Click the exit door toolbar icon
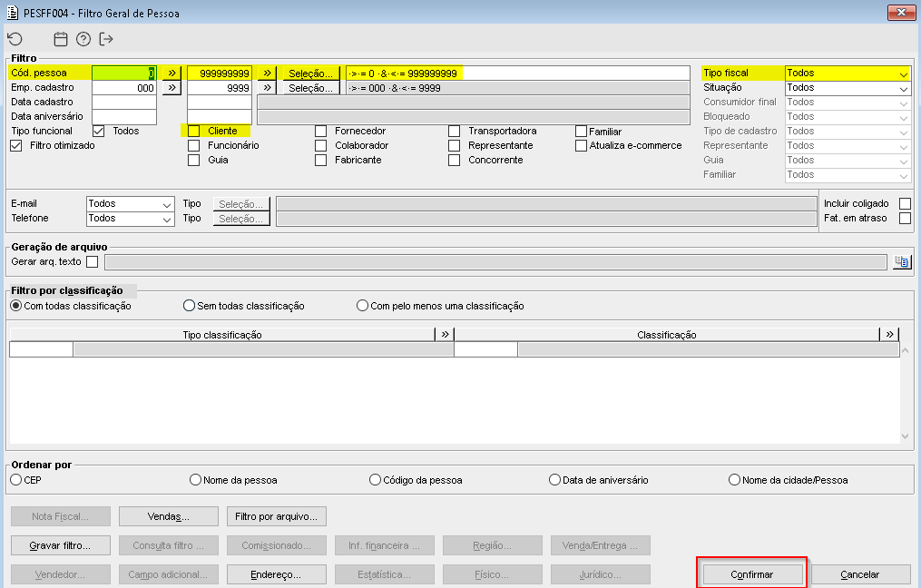 (106, 39)
